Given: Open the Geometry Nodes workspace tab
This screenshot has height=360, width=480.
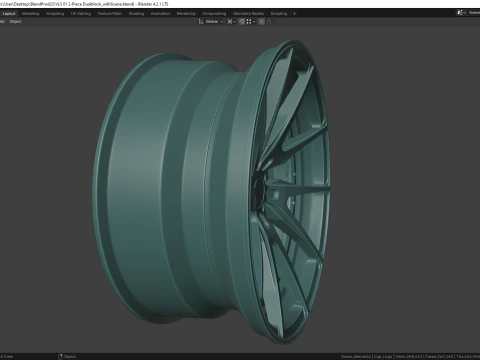Looking at the screenshot, I should (x=248, y=14).
